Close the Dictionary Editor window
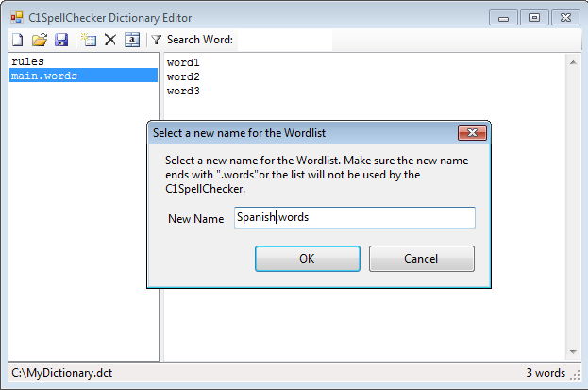 click(565, 18)
